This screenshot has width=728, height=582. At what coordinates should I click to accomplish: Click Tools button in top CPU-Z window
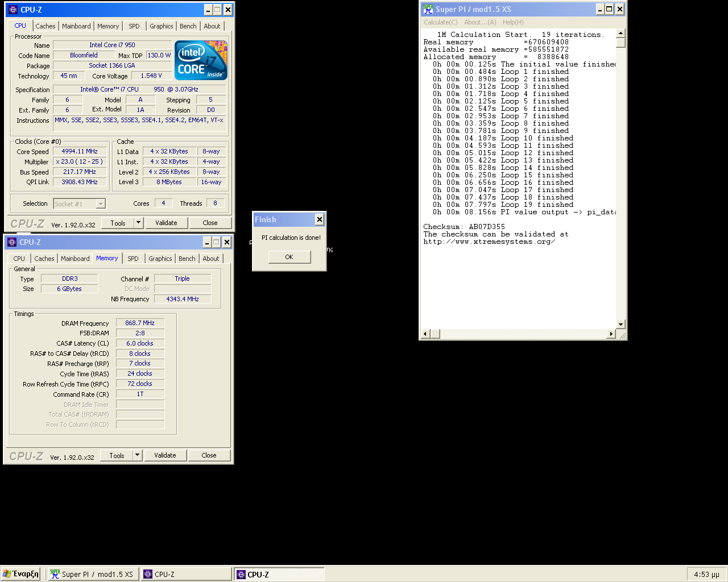coord(118,223)
